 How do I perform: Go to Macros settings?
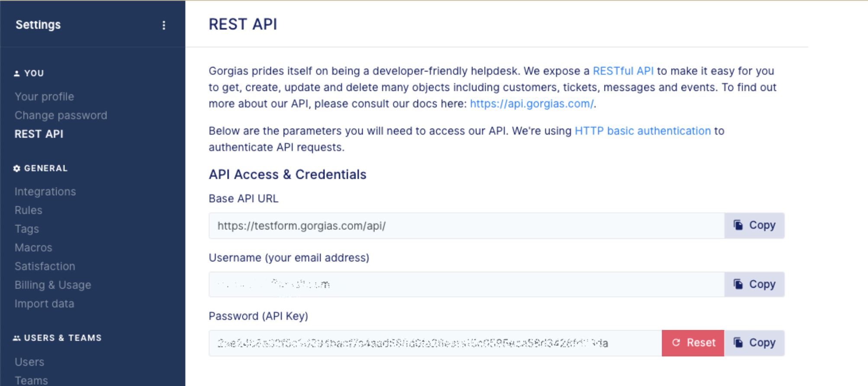(x=33, y=248)
